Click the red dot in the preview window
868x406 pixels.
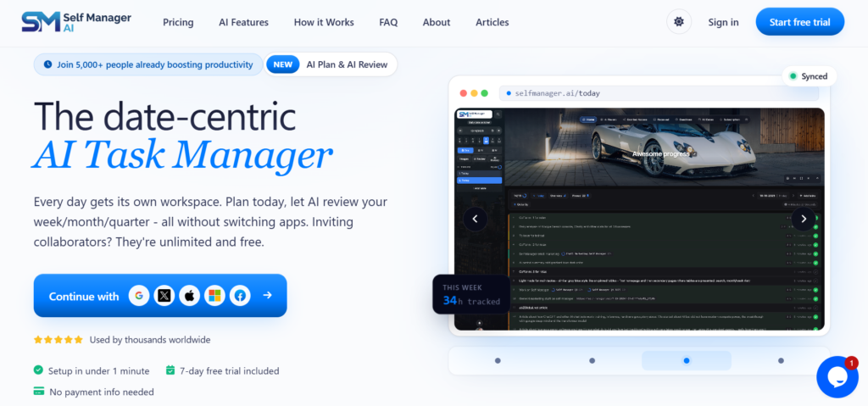pyautogui.click(x=464, y=93)
